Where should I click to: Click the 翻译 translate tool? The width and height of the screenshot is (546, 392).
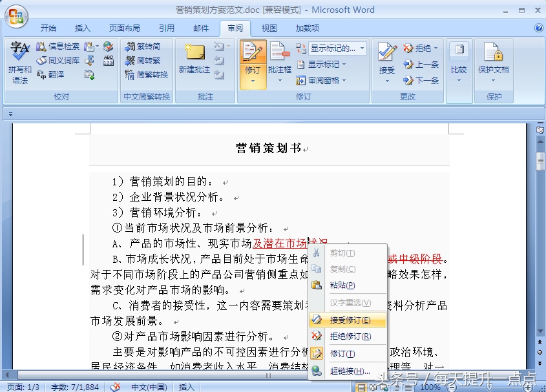[x=50, y=74]
